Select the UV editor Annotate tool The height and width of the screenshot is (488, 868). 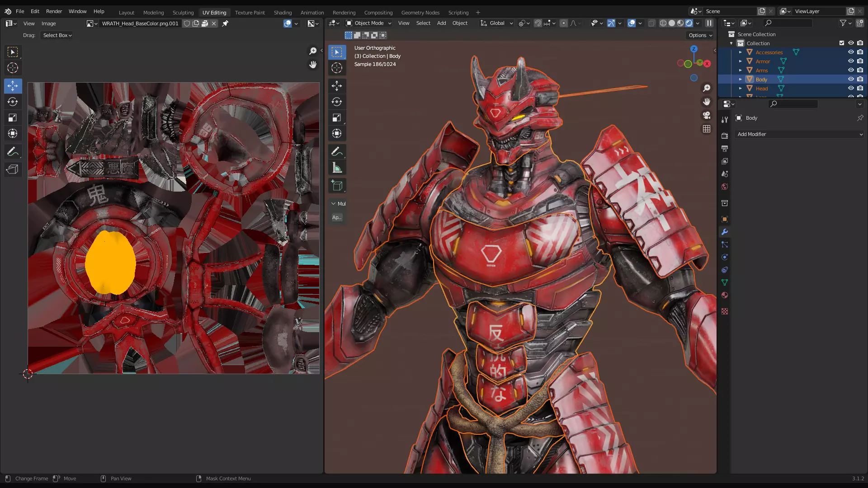tap(13, 152)
